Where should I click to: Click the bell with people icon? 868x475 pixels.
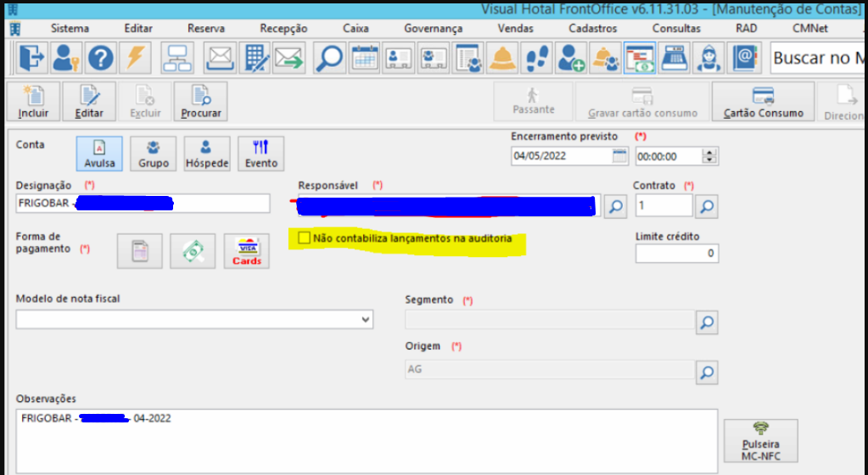point(605,58)
